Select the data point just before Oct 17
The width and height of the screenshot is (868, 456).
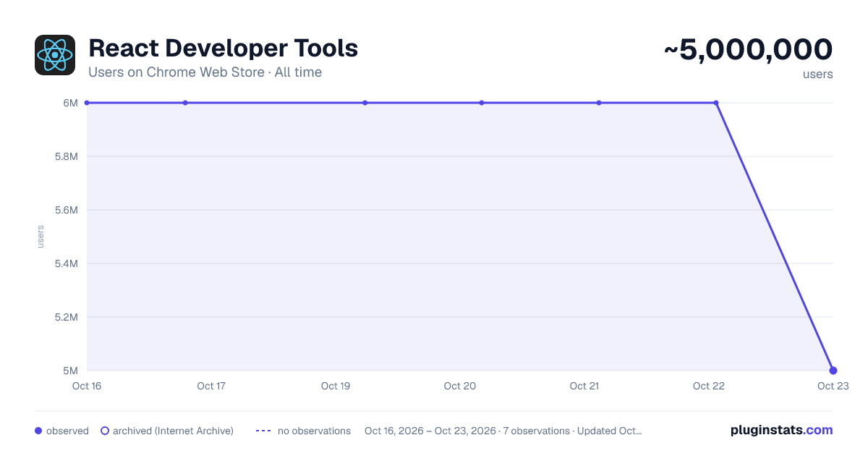point(185,103)
